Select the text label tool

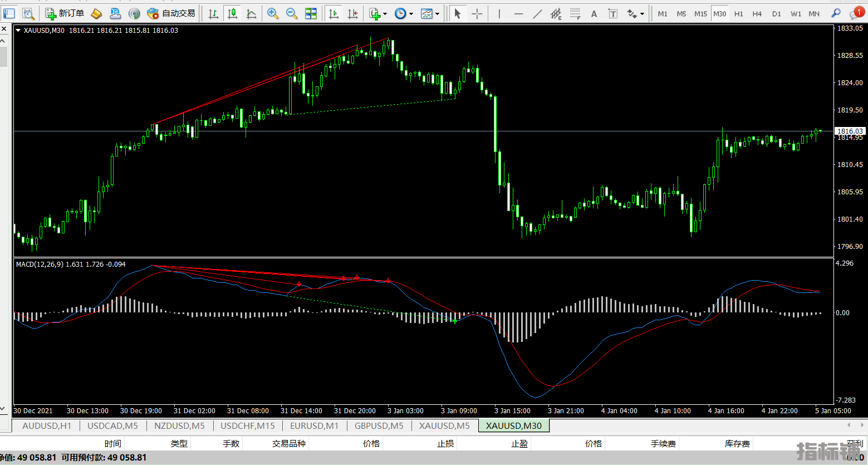tap(613, 13)
